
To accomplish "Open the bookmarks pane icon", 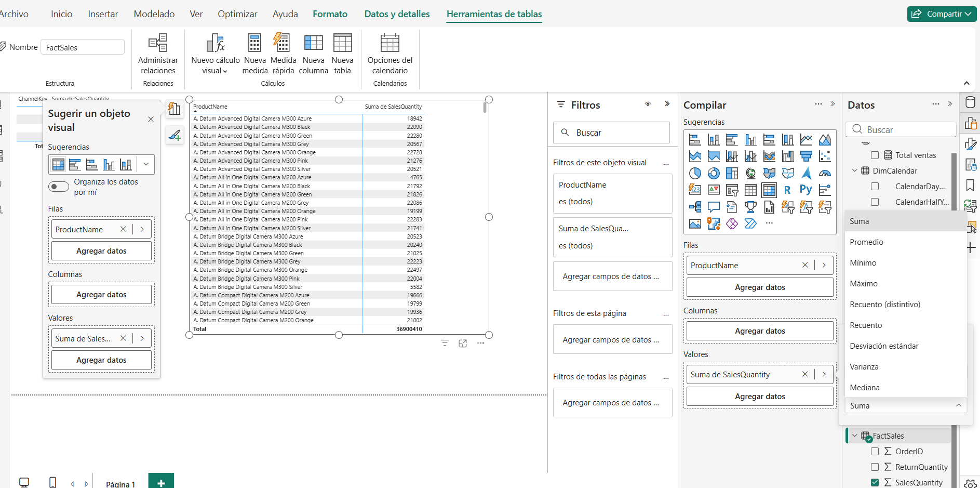I will pyautogui.click(x=970, y=185).
